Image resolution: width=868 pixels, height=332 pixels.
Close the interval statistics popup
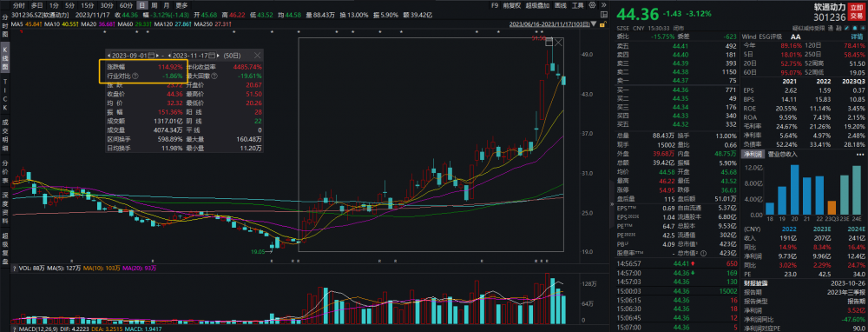(x=257, y=56)
